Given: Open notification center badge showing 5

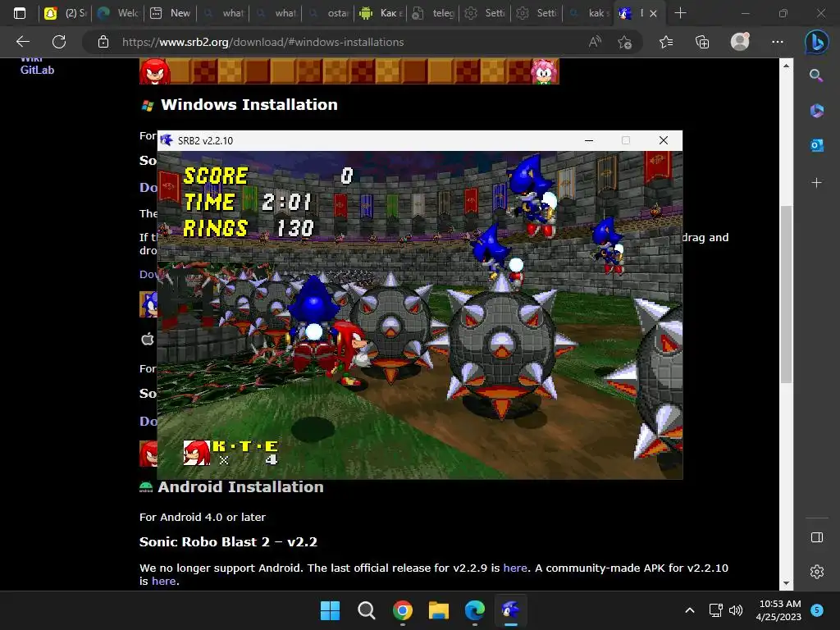Looking at the screenshot, I should [x=817, y=610].
